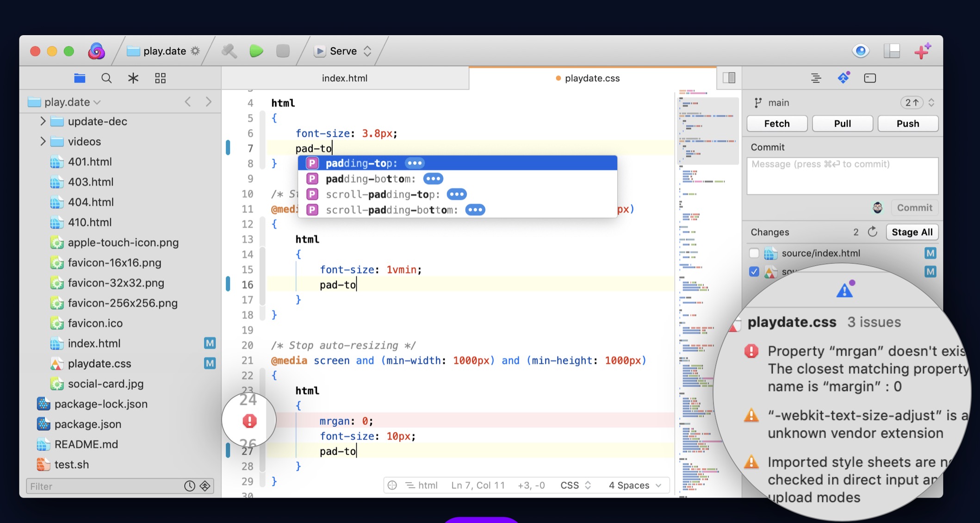Viewport: 980px width, 523px height.
Task: Uncheck the second staged file checkbox
Action: [754, 272]
